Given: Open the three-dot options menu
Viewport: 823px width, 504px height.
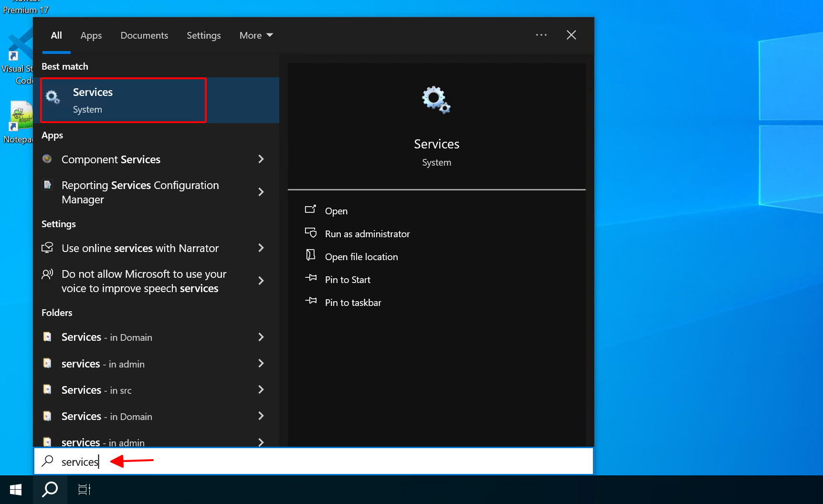Looking at the screenshot, I should point(541,35).
